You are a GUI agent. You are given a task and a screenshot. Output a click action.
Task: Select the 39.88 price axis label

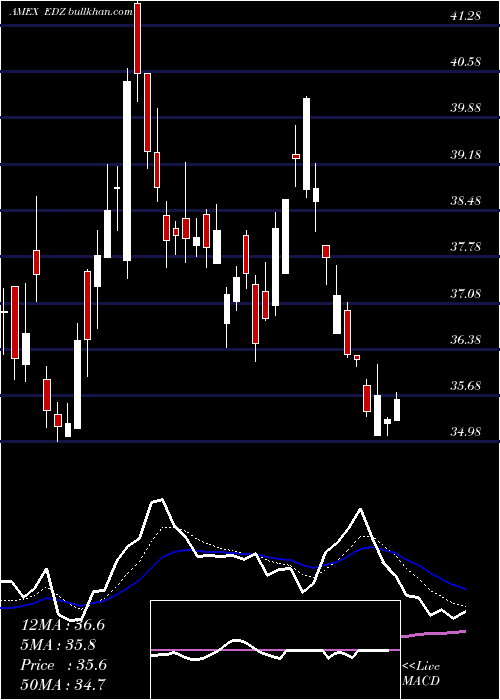(x=465, y=108)
